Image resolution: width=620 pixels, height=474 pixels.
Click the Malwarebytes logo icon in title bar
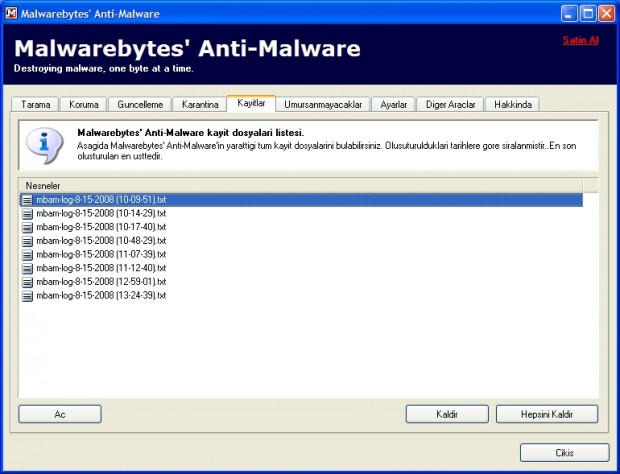11,13
